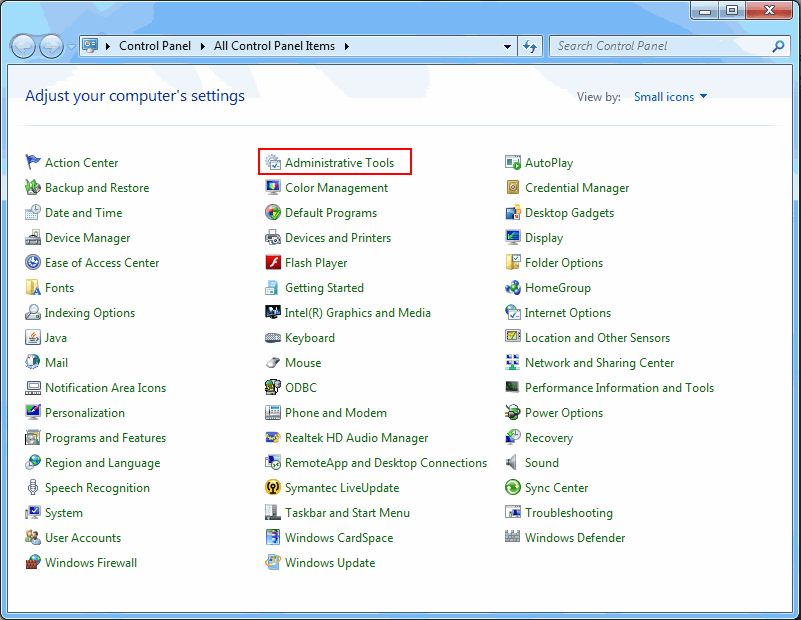This screenshot has height=620, width=801.
Task: Open Performance Information and Tools link
Action: pos(619,388)
